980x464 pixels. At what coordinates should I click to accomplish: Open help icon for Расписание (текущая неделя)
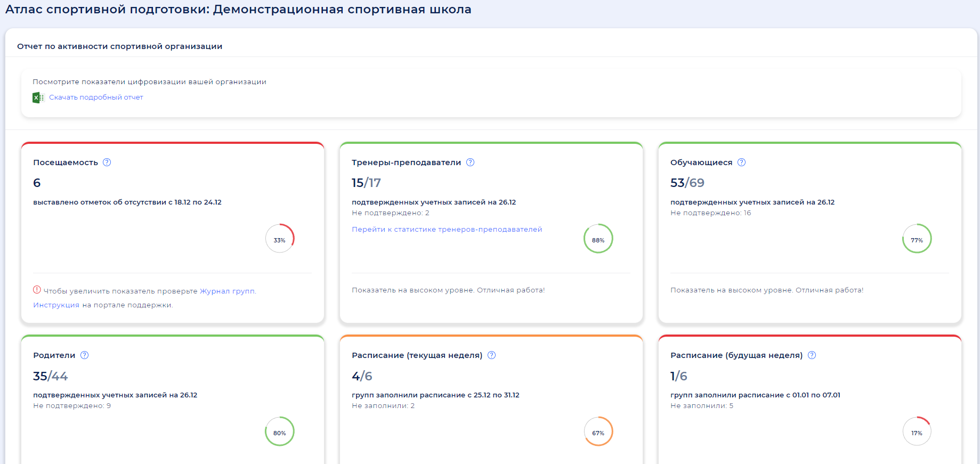491,355
